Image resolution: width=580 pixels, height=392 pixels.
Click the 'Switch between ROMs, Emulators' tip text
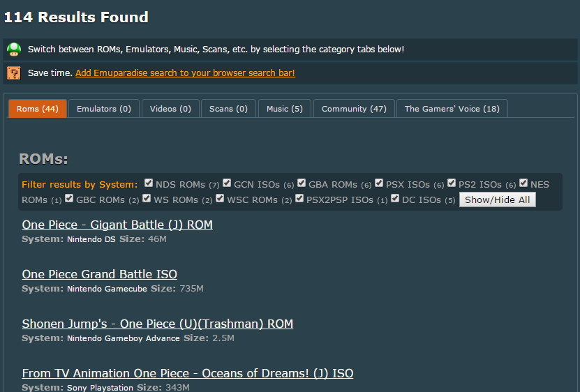(x=216, y=50)
